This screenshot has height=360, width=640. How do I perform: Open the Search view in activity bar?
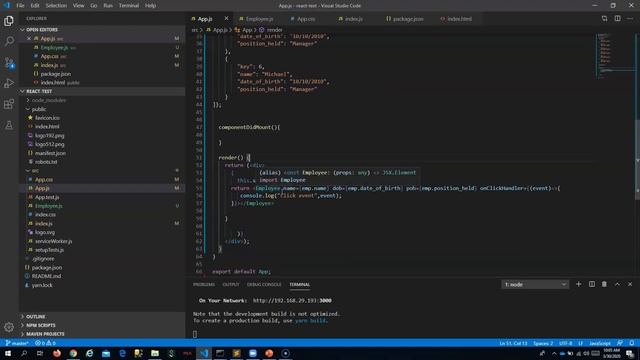pos(9,41)
